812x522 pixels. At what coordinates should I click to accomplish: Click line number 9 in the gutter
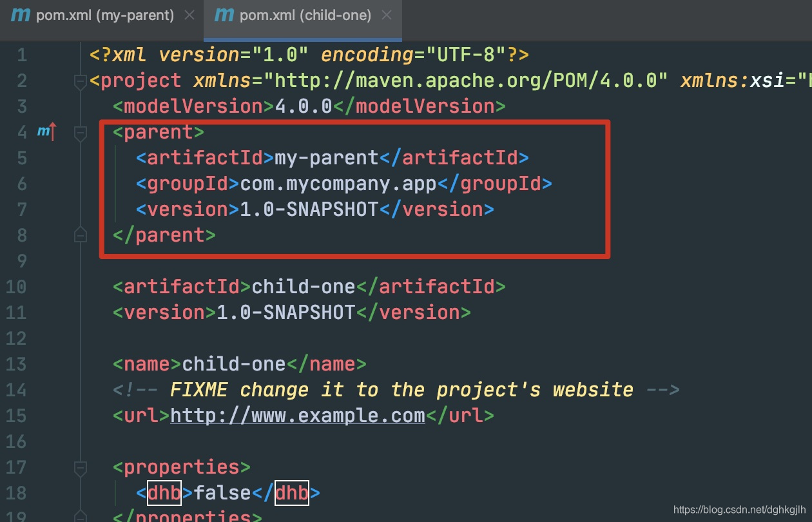coord(22,261)
